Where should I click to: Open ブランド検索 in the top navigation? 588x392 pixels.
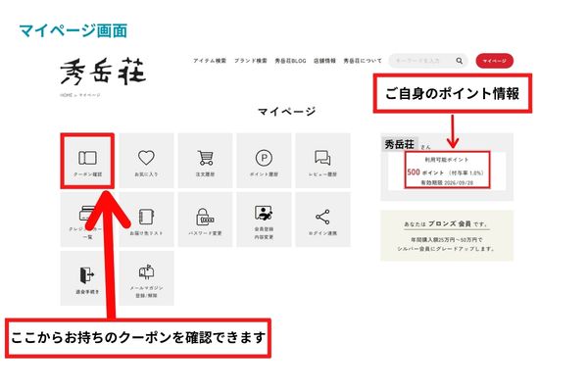click(x=251, y=61)
